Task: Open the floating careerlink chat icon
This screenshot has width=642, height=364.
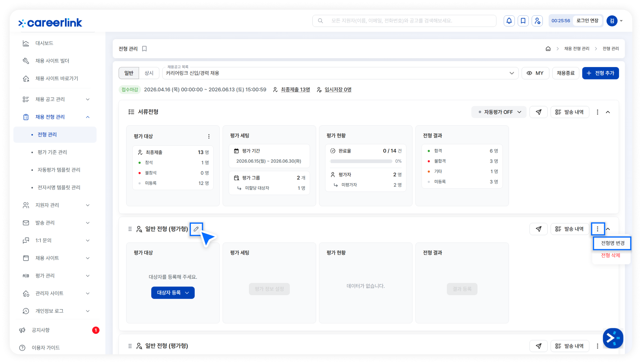Action: (x=613, y=338)
